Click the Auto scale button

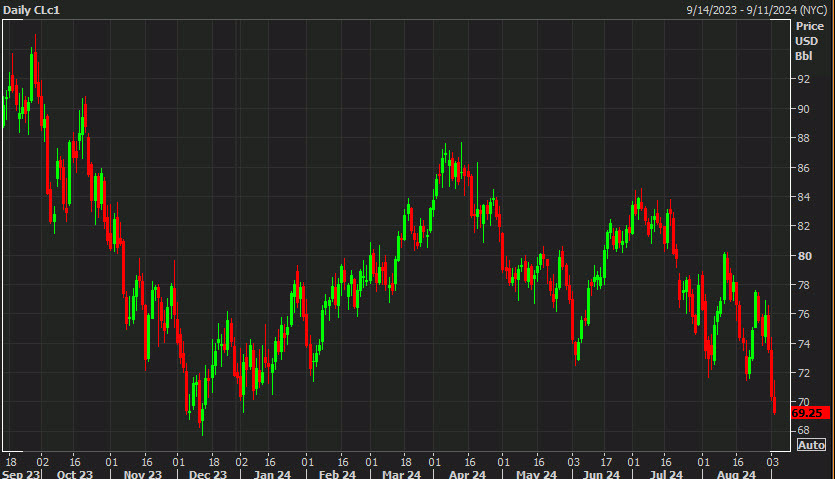pyautogui.click(x=812, y=445)
